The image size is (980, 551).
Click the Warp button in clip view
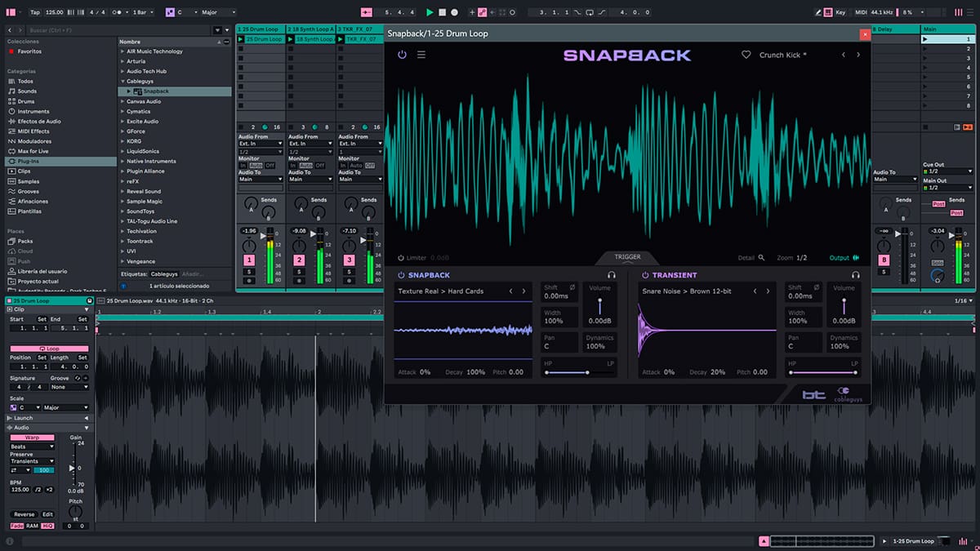point(32,438)
